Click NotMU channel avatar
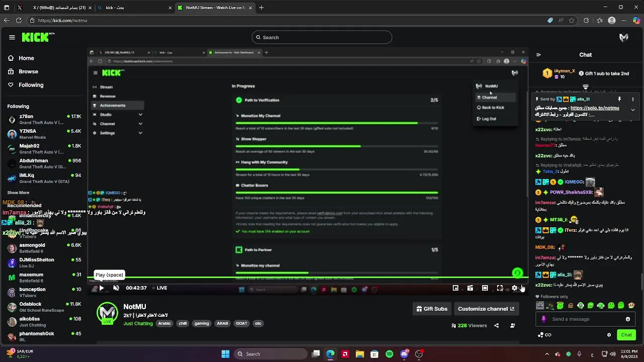Viewport: 644px width, 362px height. 107,313
